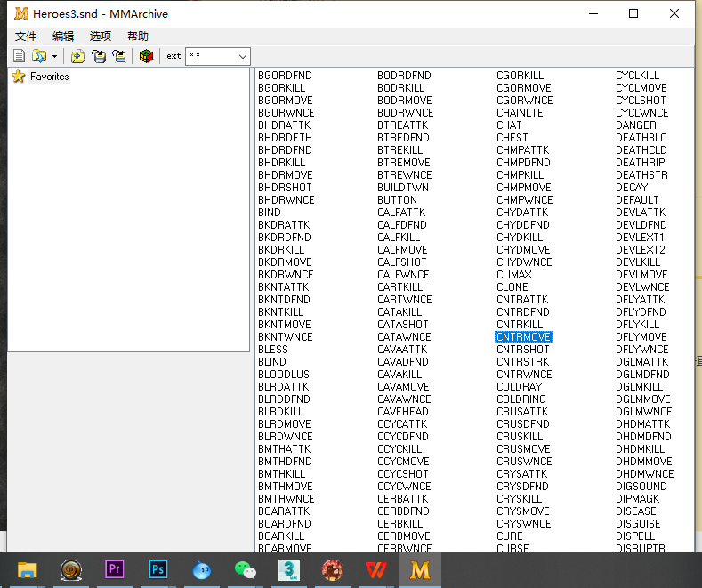Select the CATASHOT file entry
Screen dimensions: 702x588
[x=402, y=324]
